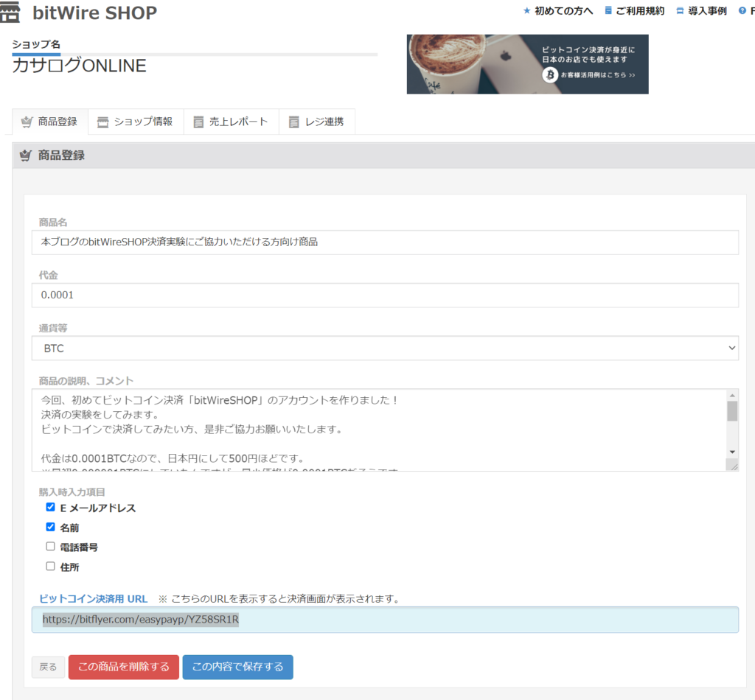
Task: Click the report icon on 売上レポート tab
Action: pos(197,121)
